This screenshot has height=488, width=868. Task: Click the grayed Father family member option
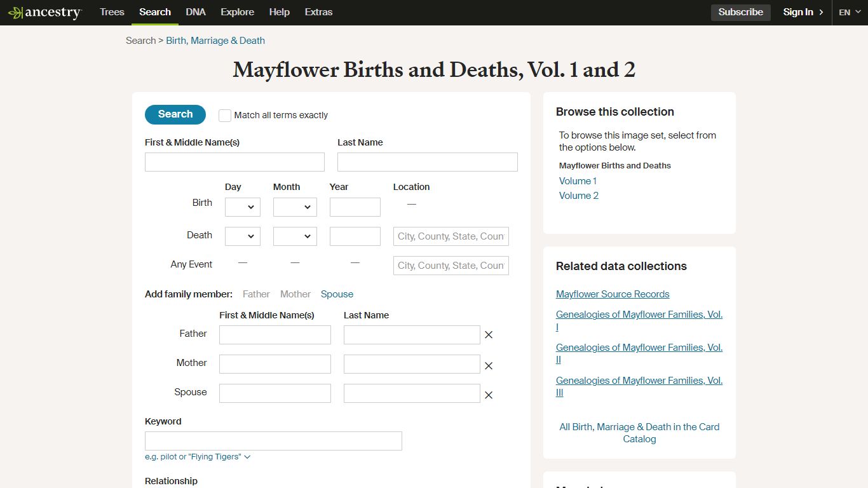click(256, 294)
